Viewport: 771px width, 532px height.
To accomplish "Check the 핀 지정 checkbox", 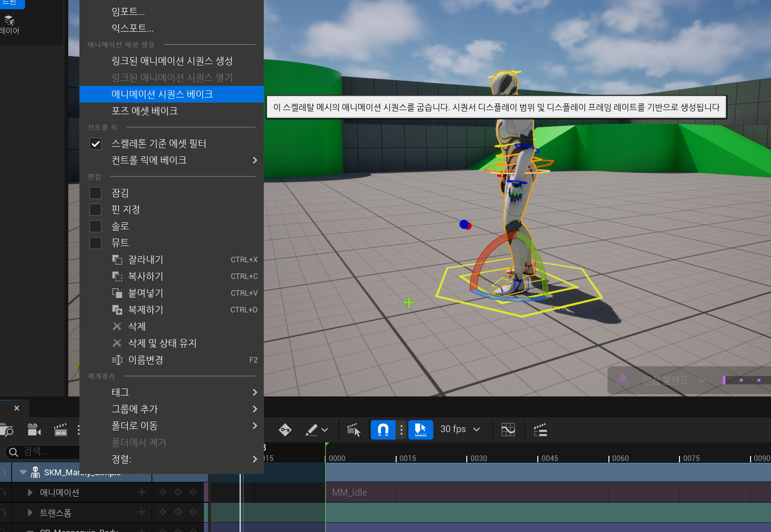I will point(95,209).
